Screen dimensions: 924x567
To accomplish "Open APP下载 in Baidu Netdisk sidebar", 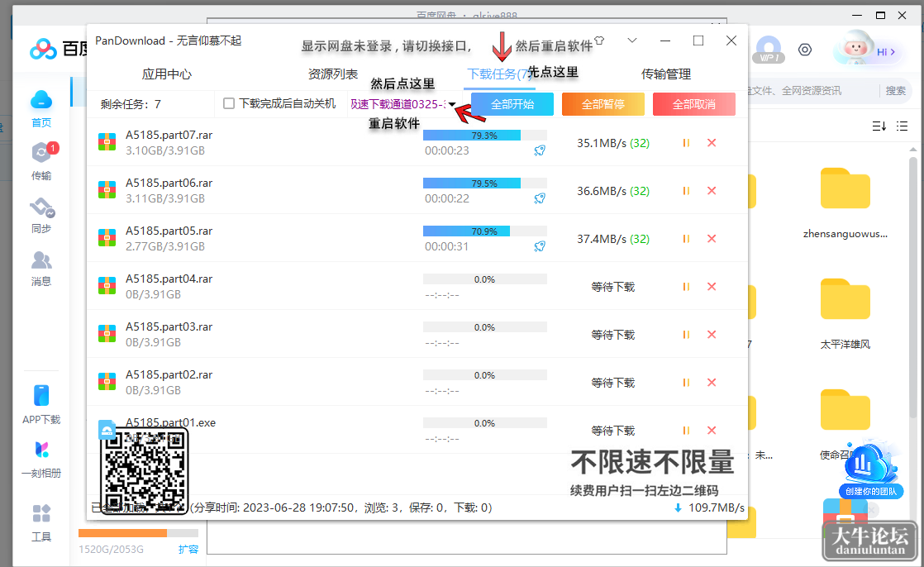I will [41, 404].
